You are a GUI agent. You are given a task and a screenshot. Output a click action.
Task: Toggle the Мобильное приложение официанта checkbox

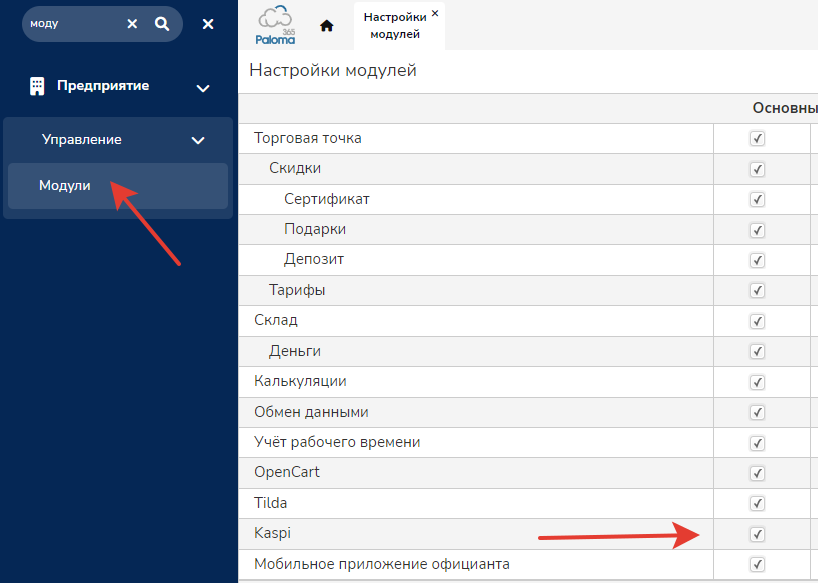(757, 564)
